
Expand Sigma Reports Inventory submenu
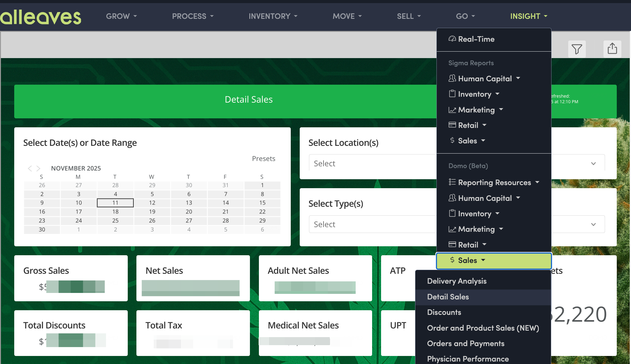[x=474, y=94]
